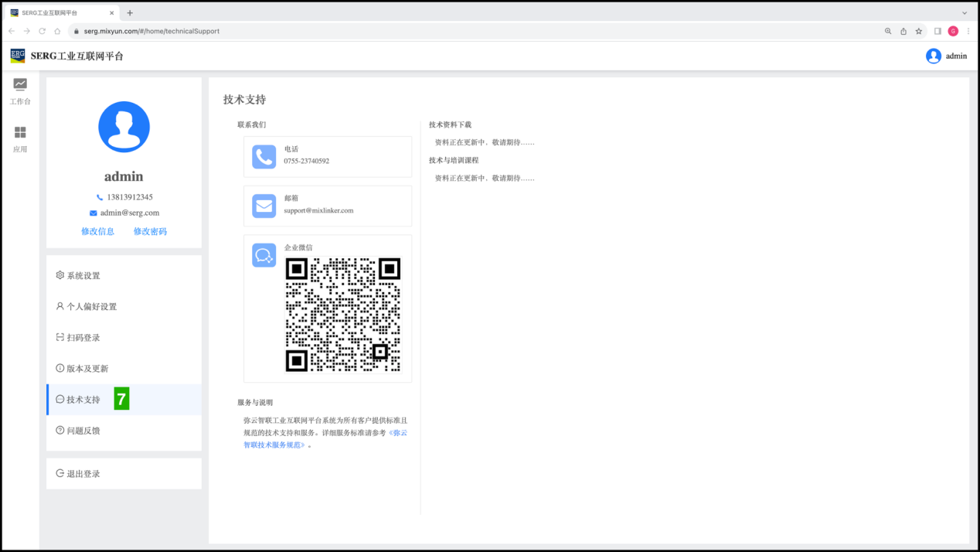Expand the browser tab search chevron
980x552 pixels.
tap(965, 13)
